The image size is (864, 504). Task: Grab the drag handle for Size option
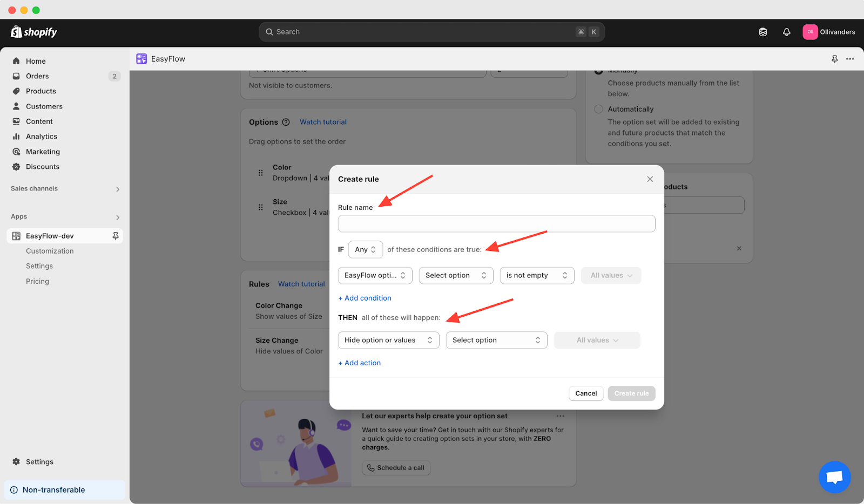(x=261, y=207)
